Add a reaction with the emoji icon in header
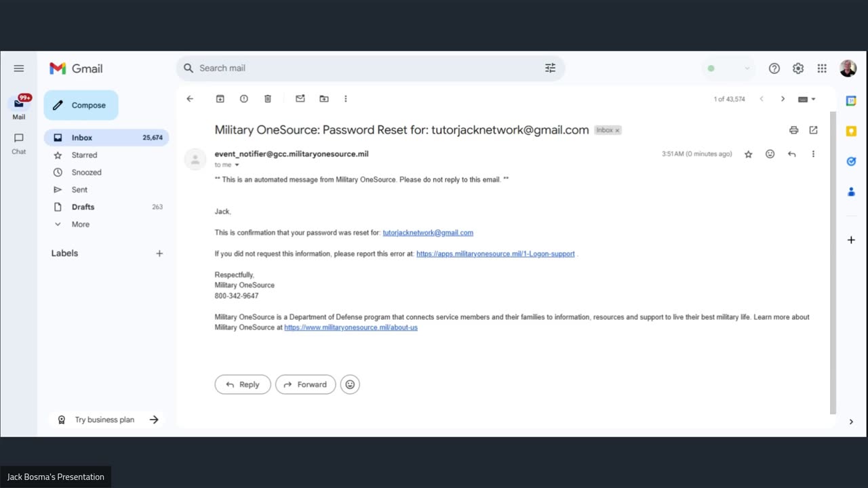 (770, 154)
